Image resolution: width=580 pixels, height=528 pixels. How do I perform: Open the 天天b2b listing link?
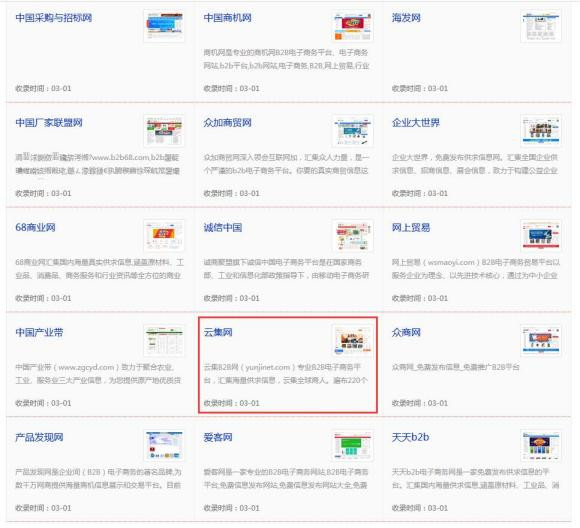[x=410, y=437]
